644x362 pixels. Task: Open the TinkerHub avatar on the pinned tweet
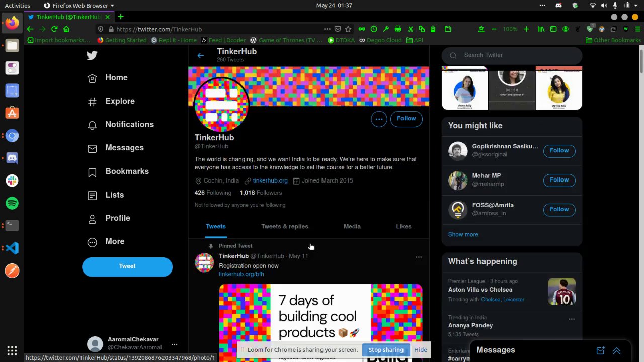[x=204, y=262]
